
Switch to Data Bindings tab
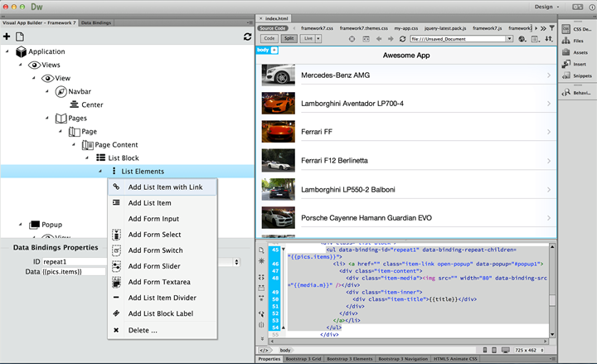[96, 23]
